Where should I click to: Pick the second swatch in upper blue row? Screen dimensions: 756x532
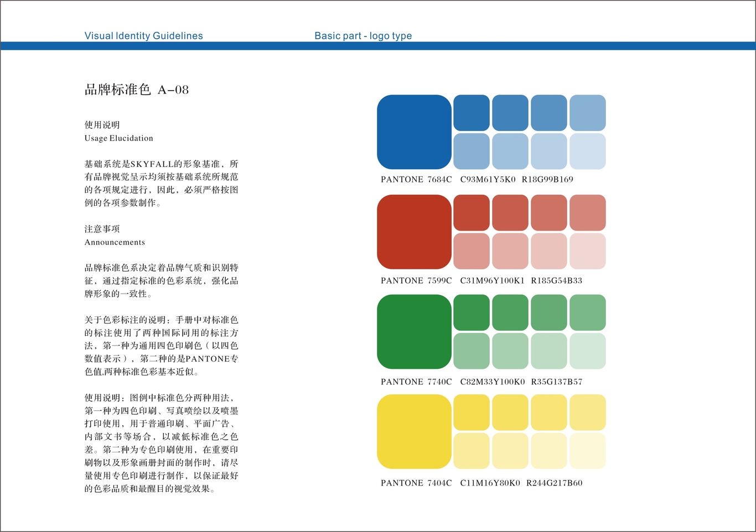point(510,113)
